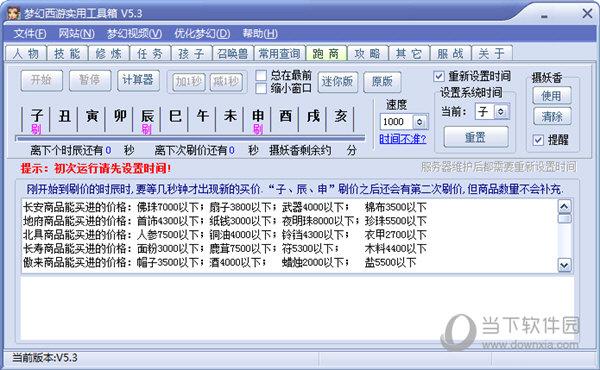Click the 当前版本:V5.3 status bar text
The width and height of the screenshot is (600, 370).
[x=45, y=358]
